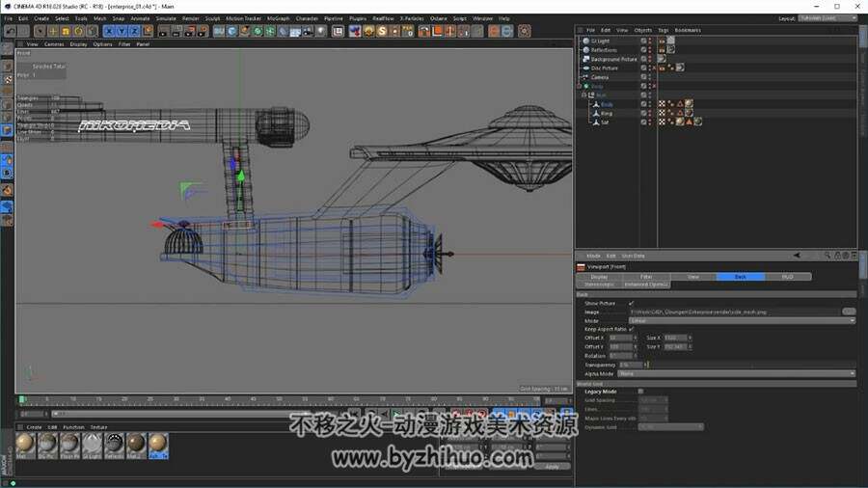Click the rightmost toolbar gear icon
Screen dimensions: 868x488
(x=525, y=31)
